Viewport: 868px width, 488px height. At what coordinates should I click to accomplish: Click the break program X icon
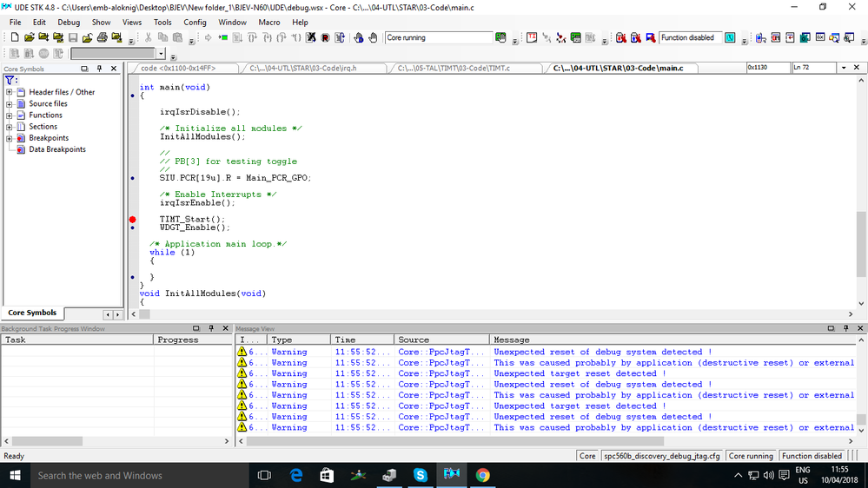pyautogui.click(x=310, y=37)
